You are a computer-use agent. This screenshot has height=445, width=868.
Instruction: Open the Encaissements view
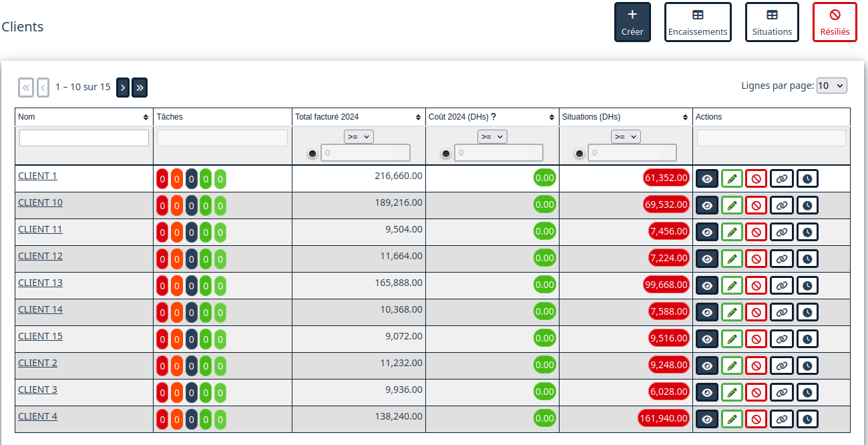click(x=698, y=22)
